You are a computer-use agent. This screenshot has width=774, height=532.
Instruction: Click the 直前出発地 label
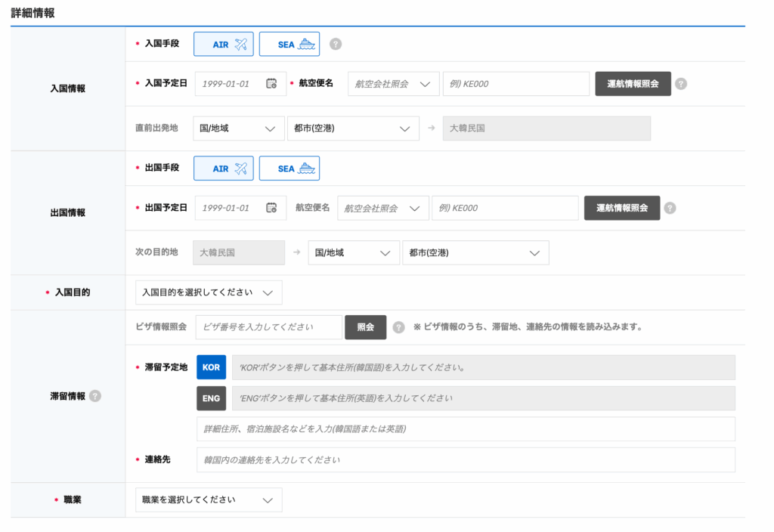pyautogui.click(x=156, y=128)
